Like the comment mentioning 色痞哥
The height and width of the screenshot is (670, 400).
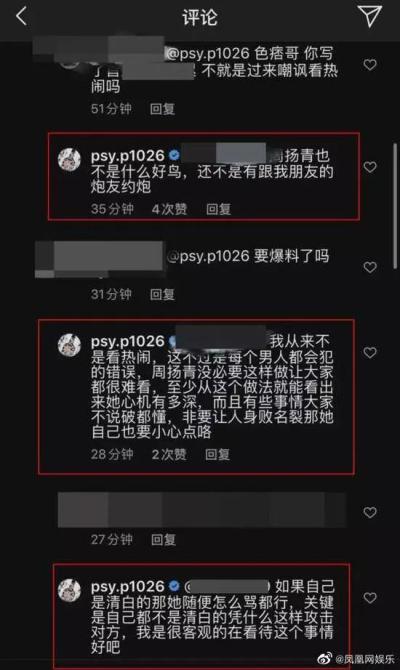tap(370, 65)
